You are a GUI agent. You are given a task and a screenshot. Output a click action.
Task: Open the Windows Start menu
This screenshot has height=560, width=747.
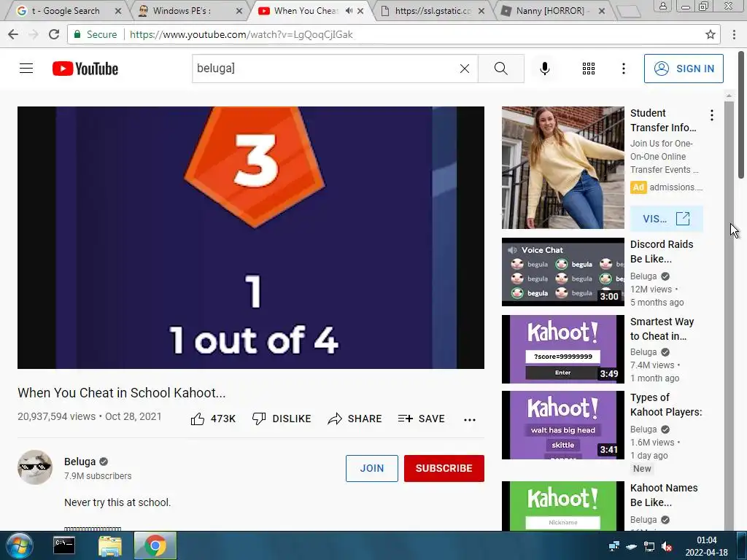(20, 545)
